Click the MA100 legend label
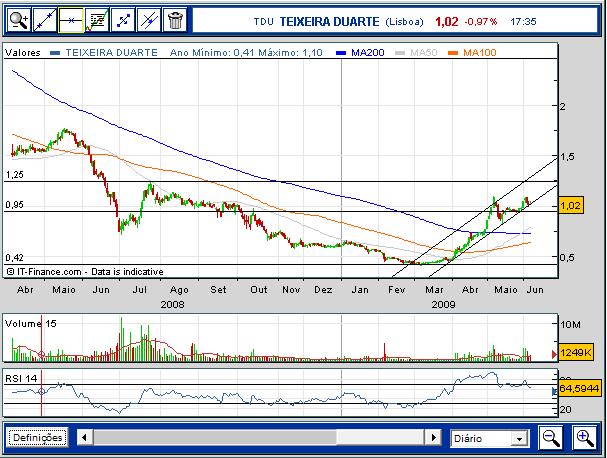This screenshot has width=607, height=458. (479, 52)
